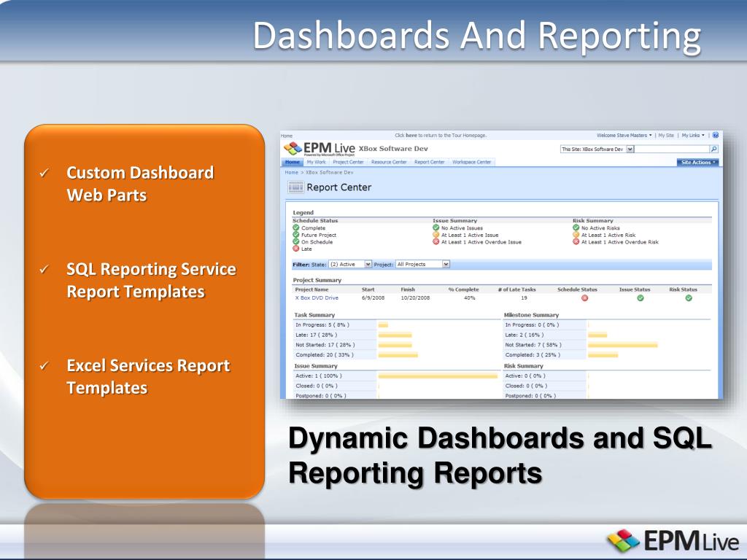Click the '10/20/2008' finish date cell

pyautogui.click(x=415, y=297)
